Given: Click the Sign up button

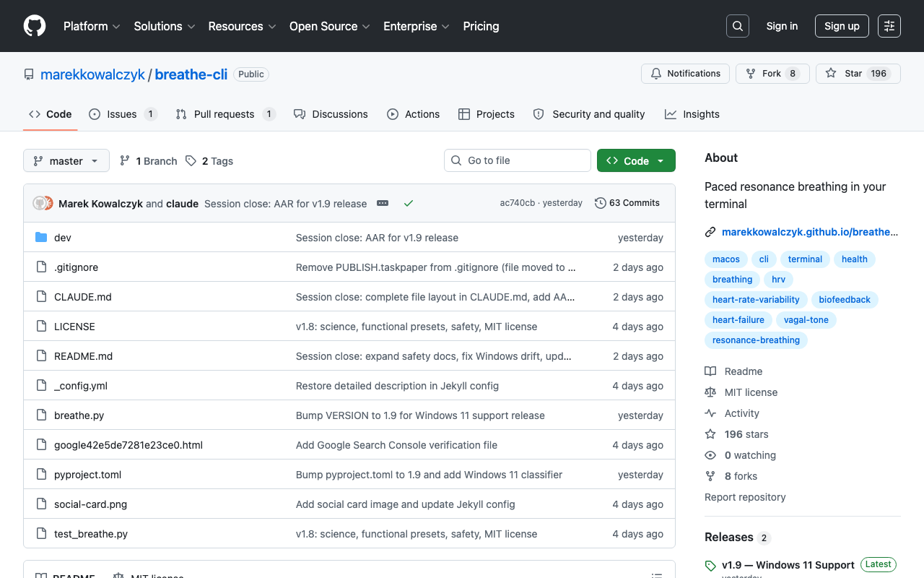Looking at the screenshot, I should tap(842, 26).
